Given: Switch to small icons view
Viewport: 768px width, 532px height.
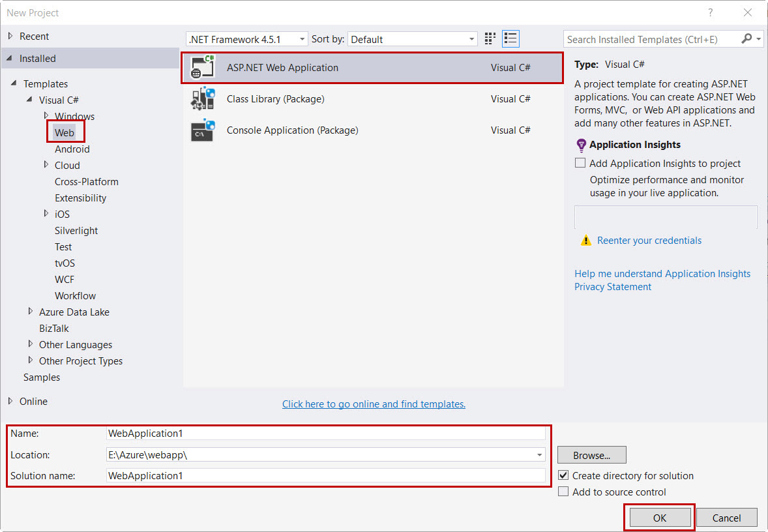Looking at the screenshot, I should point(490,38).
